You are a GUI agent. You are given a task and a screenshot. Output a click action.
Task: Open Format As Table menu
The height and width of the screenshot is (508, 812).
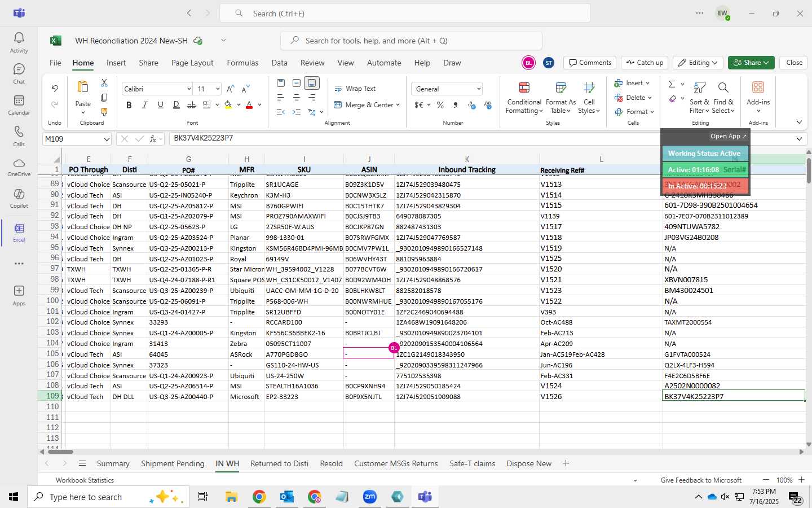(561, 98)
